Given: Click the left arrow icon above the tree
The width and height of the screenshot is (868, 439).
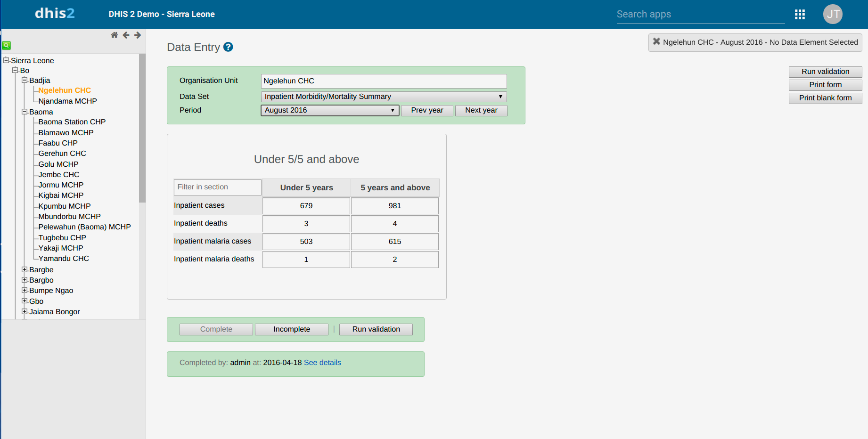Looking at the screenshot, I should 126,35.
